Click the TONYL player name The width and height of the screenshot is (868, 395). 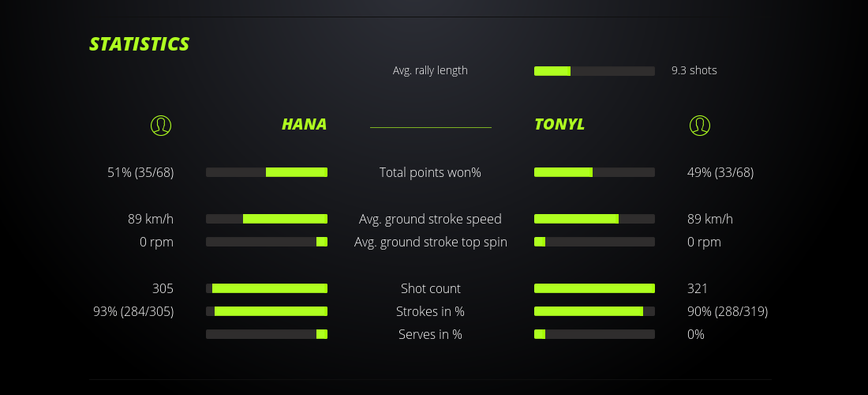click(x=559, y=124)
